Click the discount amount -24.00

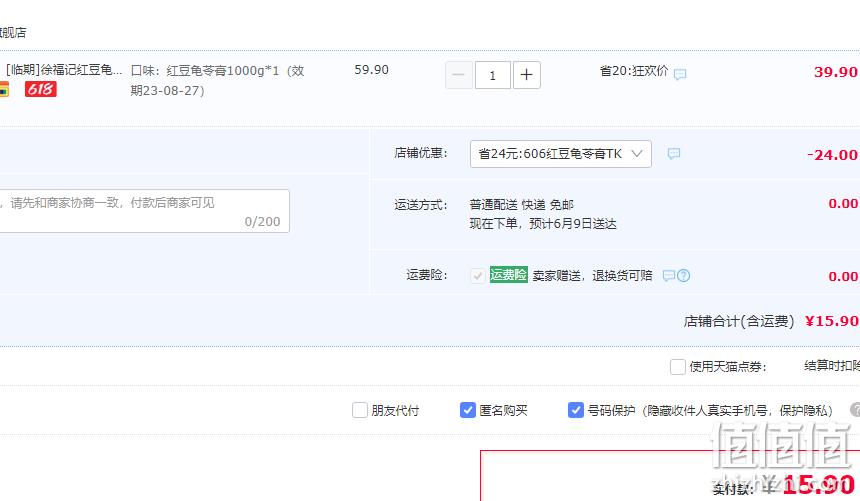point(832,155)
